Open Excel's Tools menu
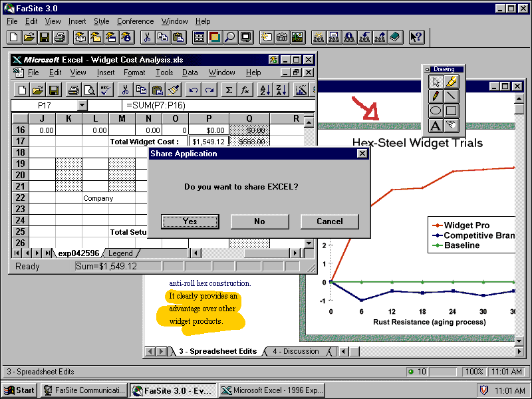The width and height of the screenshot is (532, 399). click(164, 72)
